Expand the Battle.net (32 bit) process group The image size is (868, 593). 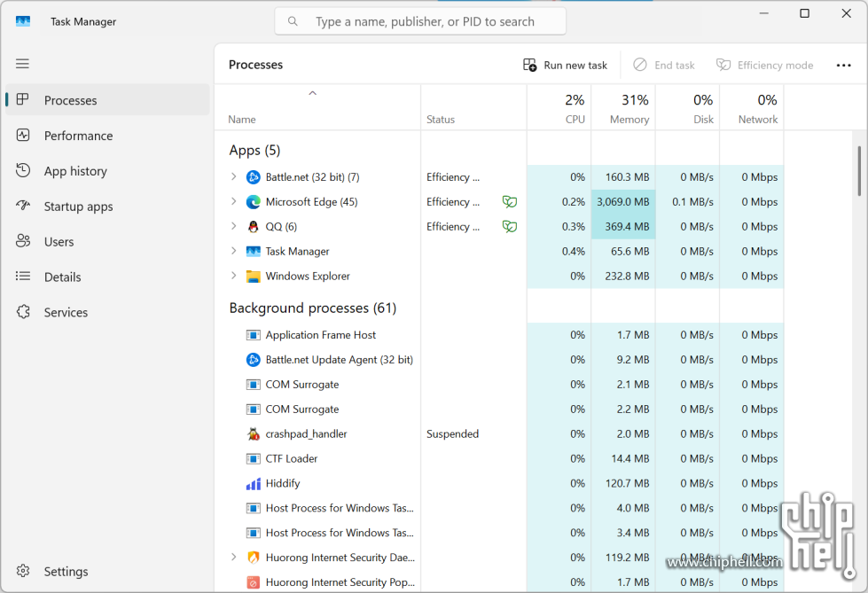coord(233,176)
